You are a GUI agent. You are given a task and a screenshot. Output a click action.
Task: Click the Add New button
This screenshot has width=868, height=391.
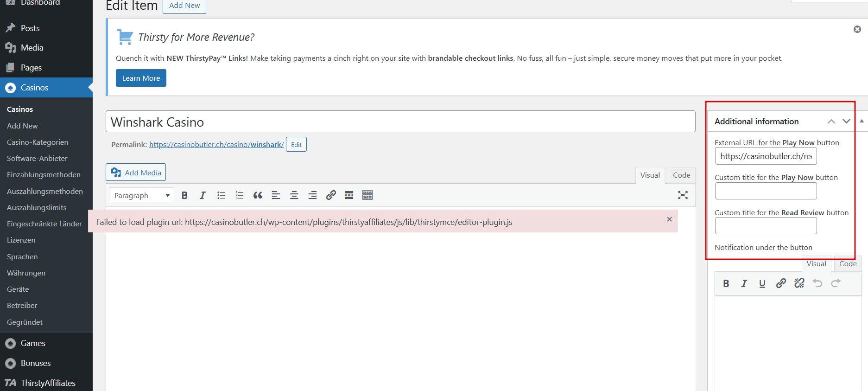click(x=184, y=6)
